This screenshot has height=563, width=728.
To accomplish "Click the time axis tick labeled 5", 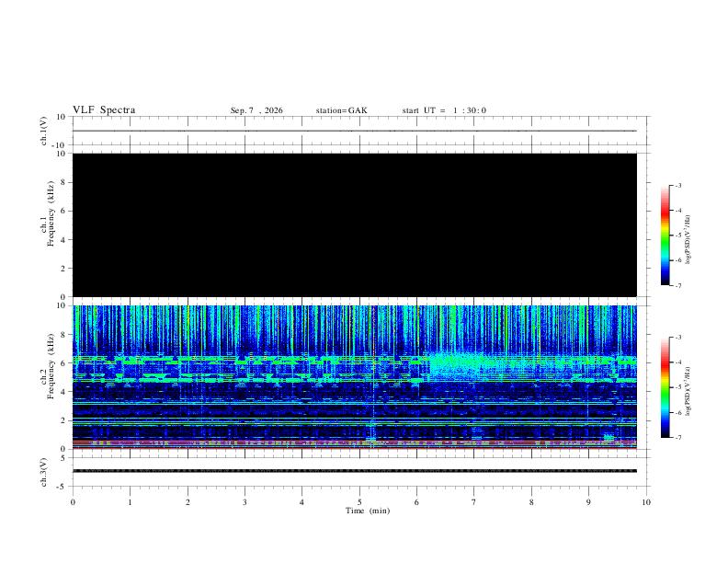I will (x=359, y=502).
